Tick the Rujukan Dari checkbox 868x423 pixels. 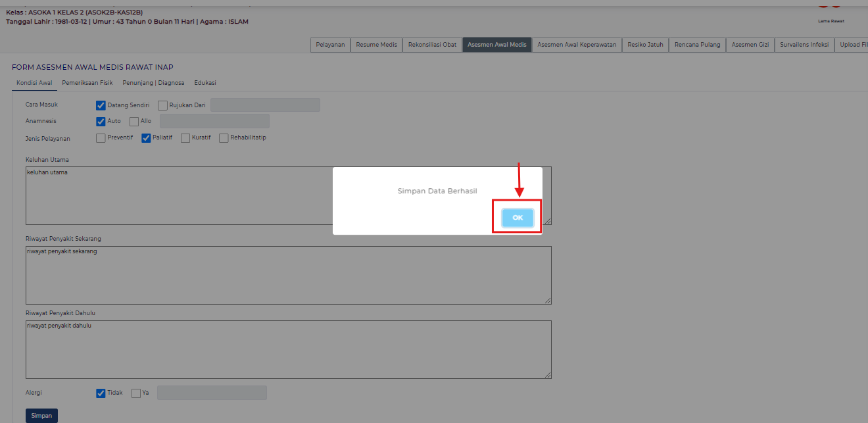pyautogui.click(x=162, y=105)
